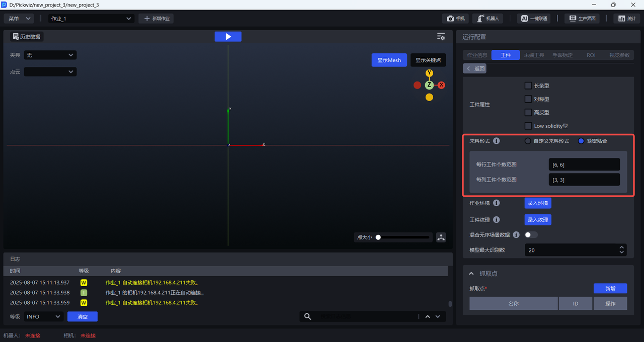Switch to the 作业信息 tab

click(477, 55)
